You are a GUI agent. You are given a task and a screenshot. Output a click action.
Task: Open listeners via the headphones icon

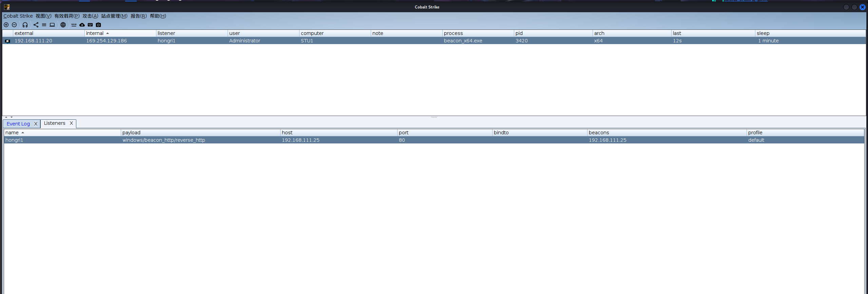(25, 25)
